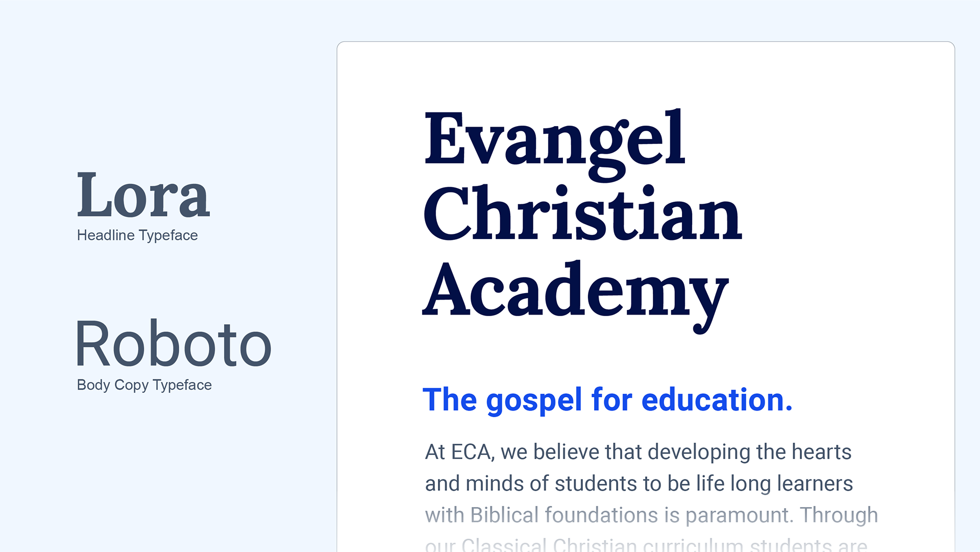
Task: Click the large Lora typeface sample
Action: [143, 195]
